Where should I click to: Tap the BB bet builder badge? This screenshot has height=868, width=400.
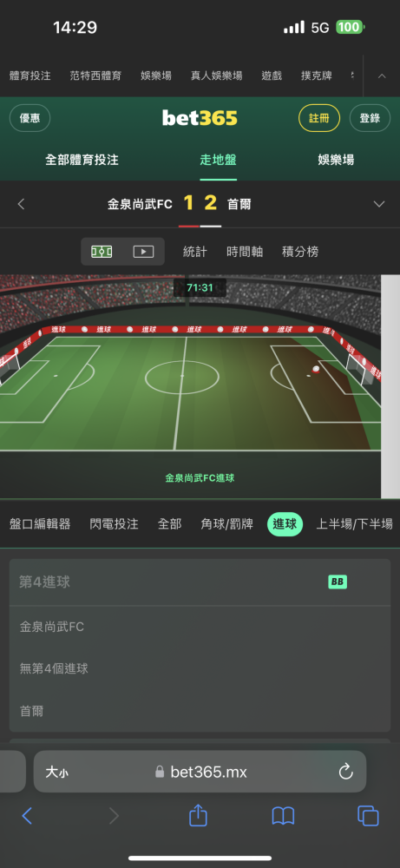tap(338, 582)
